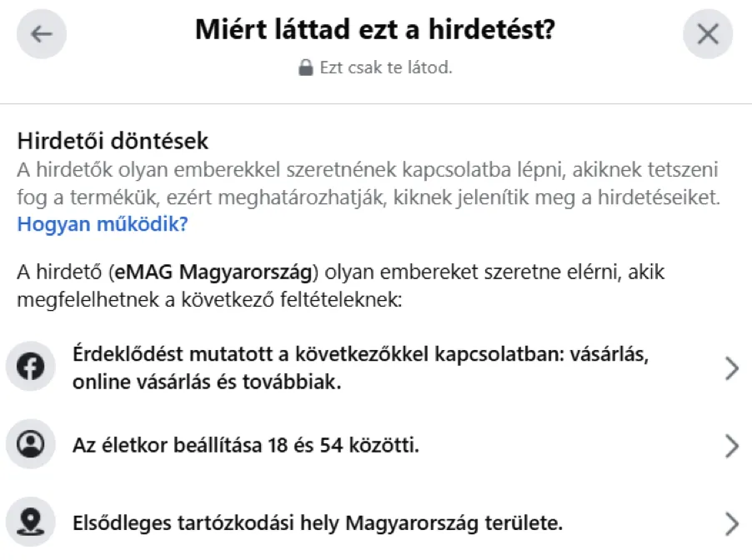Screen dimensions: 752x560
Task: Click the person profile age icon
Action: pyautogui.click(x=31, y=446)
